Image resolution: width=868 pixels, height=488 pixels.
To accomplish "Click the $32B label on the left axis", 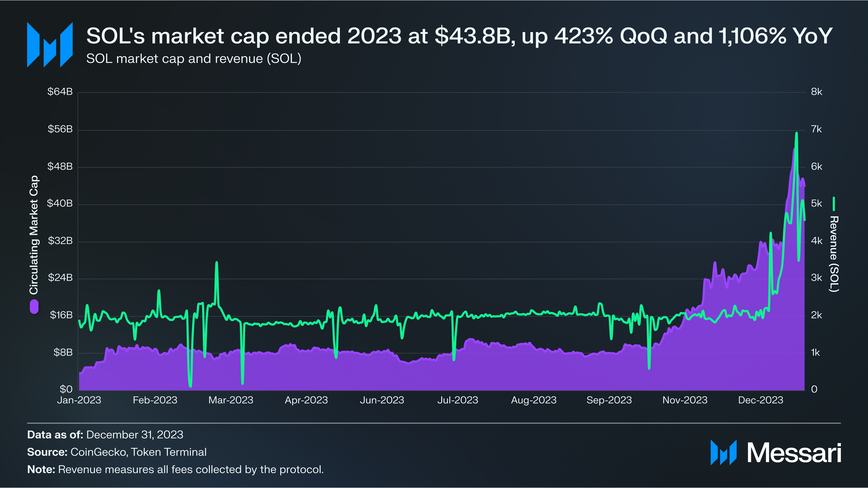I will (x=60, y=241).
